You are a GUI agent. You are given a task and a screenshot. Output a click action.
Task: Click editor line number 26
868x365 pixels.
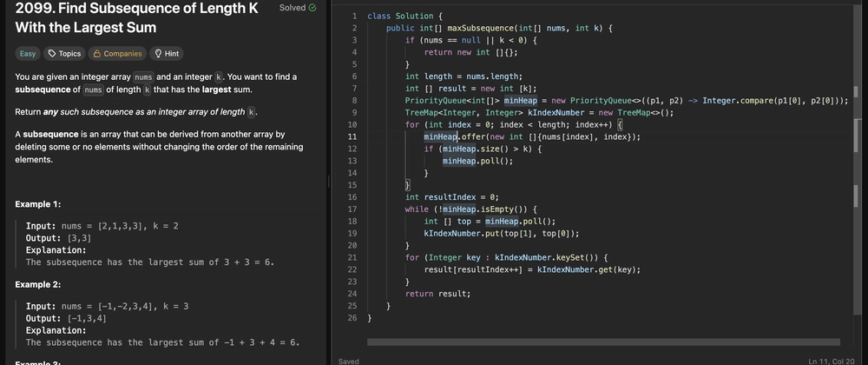[352, 318]
